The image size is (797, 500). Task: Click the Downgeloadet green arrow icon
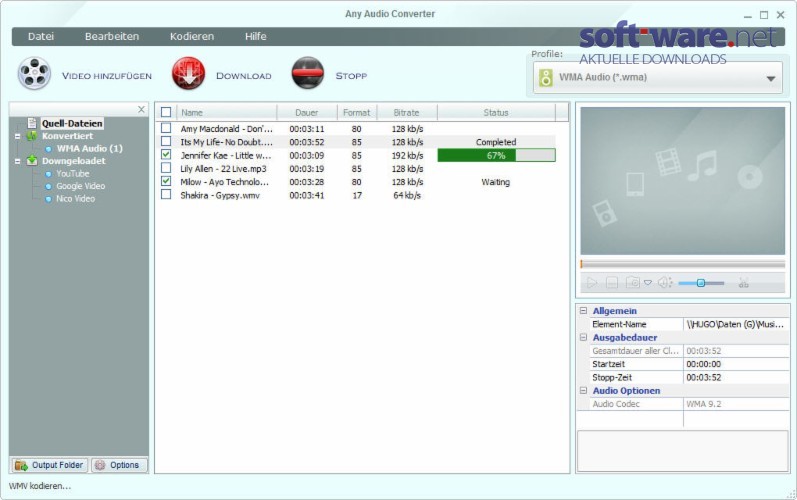coord(32,161)
